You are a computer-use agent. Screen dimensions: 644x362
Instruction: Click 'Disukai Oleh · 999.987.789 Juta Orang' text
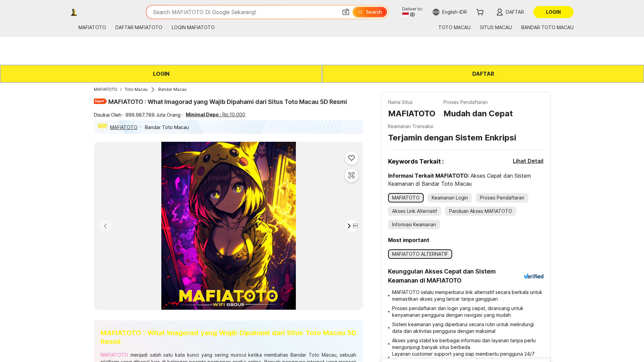point(137,115)
